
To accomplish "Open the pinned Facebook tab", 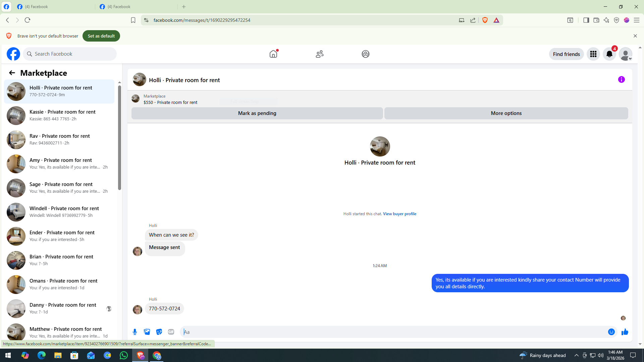I will (x=6, y=7).
